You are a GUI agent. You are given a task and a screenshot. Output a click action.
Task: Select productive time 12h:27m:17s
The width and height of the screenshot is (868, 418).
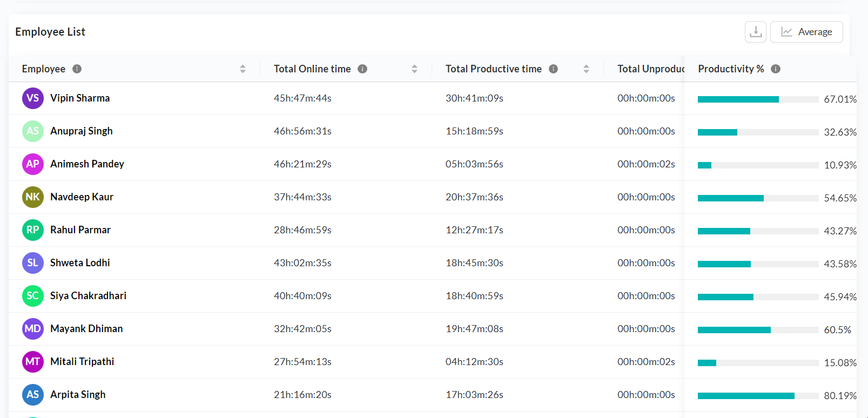coord(474,230)
